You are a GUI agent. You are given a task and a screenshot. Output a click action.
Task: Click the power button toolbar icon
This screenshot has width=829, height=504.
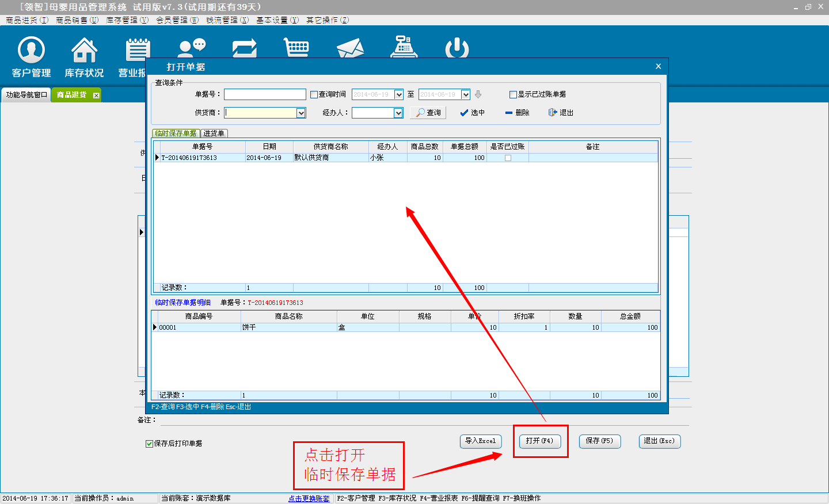coord(457,48)
